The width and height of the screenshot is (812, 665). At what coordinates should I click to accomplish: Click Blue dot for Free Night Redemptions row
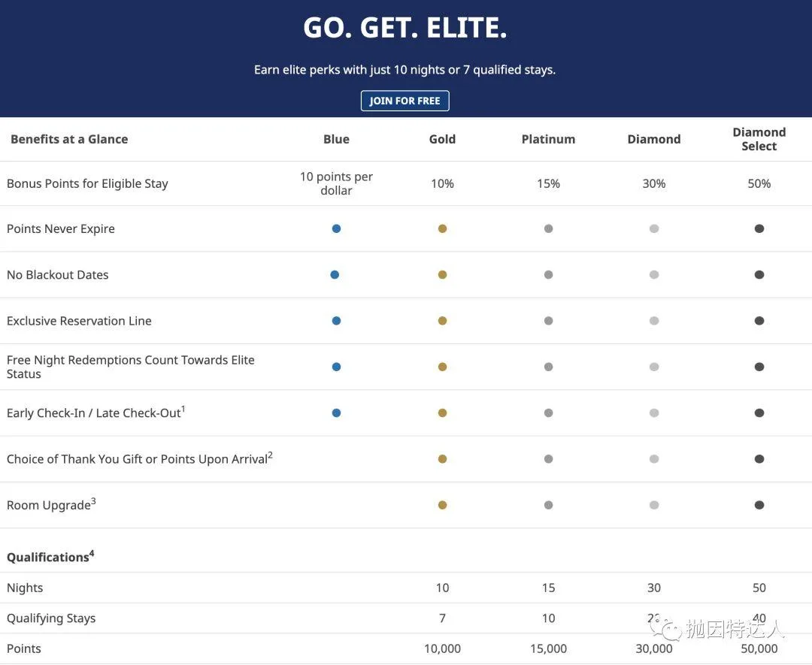tap(336, 367)
